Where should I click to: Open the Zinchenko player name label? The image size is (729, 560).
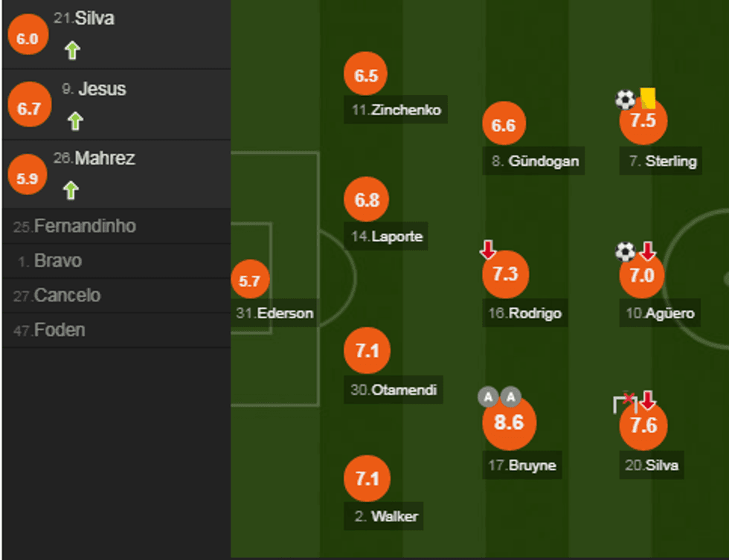397,111
